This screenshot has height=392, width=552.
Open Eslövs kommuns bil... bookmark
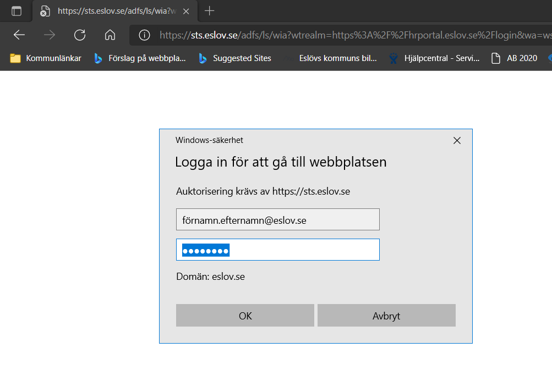pos(331,58)
